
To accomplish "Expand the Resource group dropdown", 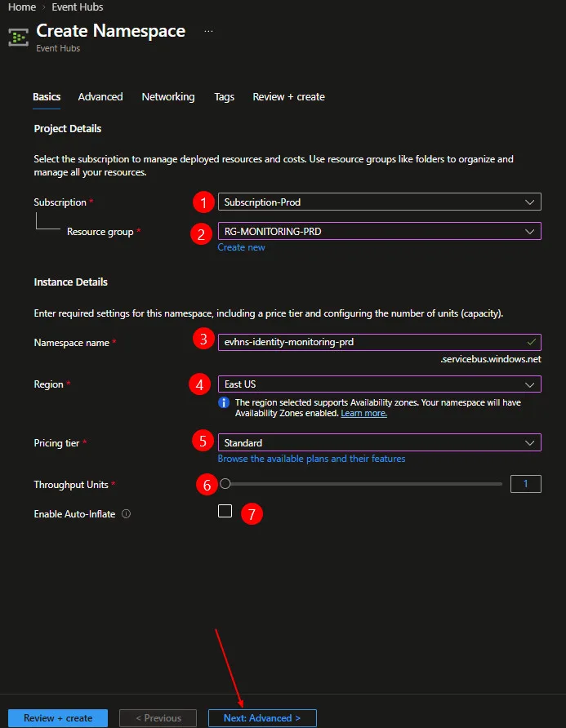I will [379, 231].
